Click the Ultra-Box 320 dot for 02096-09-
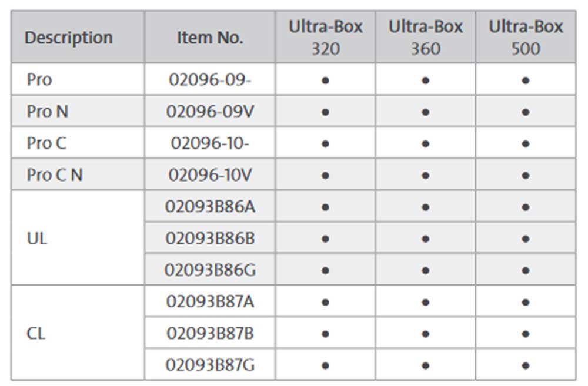This screenshot has height=386, width=588. (x=325, y=80)
